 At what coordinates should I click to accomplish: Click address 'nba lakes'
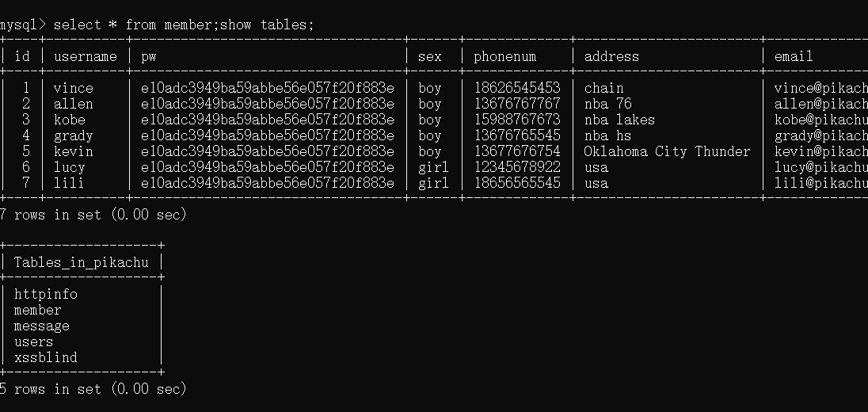tap(619, 120)
